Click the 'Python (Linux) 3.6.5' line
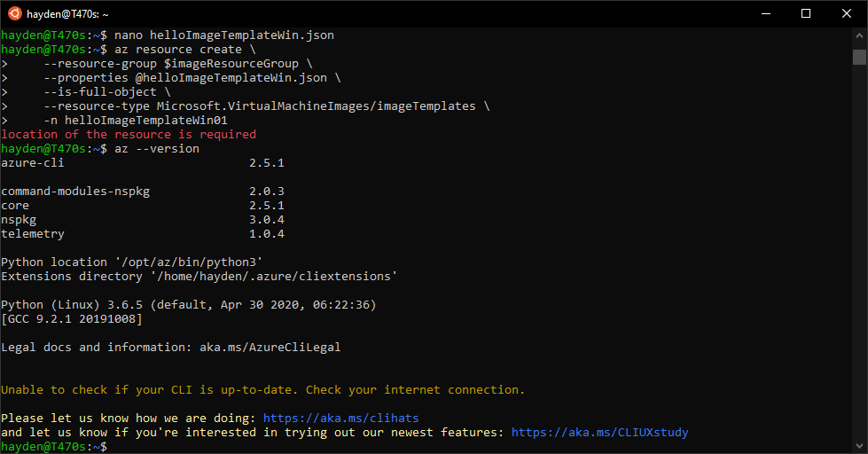The width and height of the screenshot is (868, 454). [189, 305]
